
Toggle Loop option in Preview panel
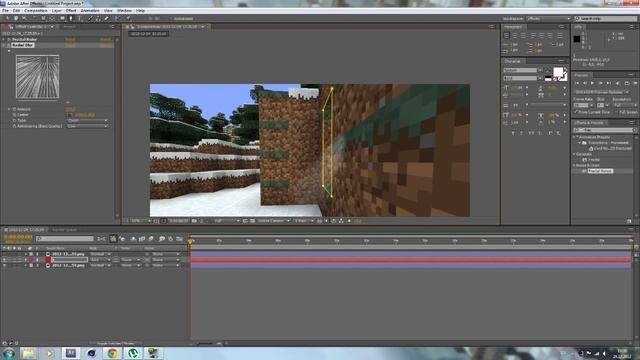[627, 83]
